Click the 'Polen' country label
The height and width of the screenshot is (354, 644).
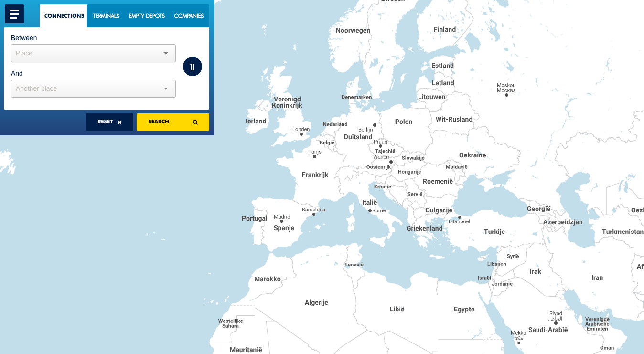pos(404,122)
